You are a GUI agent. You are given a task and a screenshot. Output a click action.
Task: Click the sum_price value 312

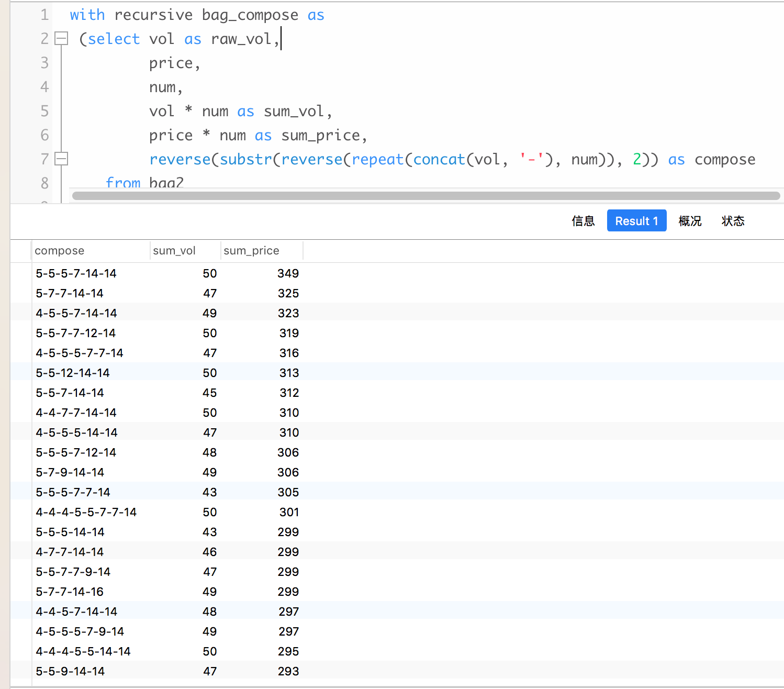point(289,393)
